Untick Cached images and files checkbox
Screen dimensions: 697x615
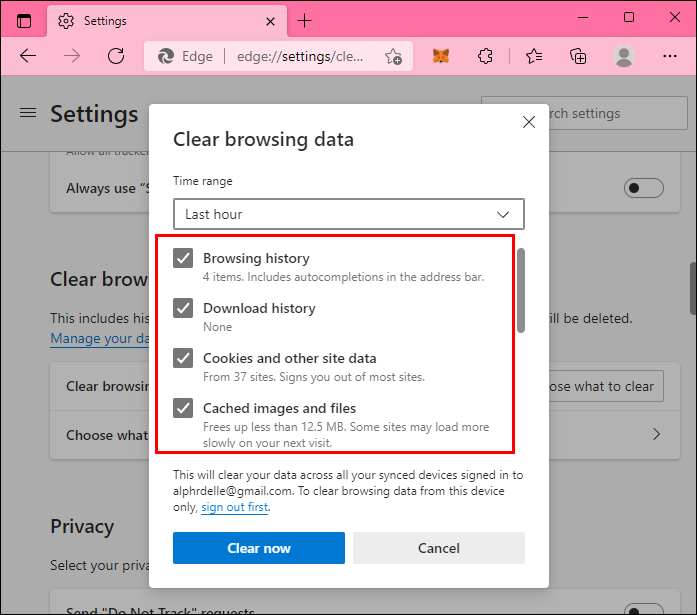[183, 408]
